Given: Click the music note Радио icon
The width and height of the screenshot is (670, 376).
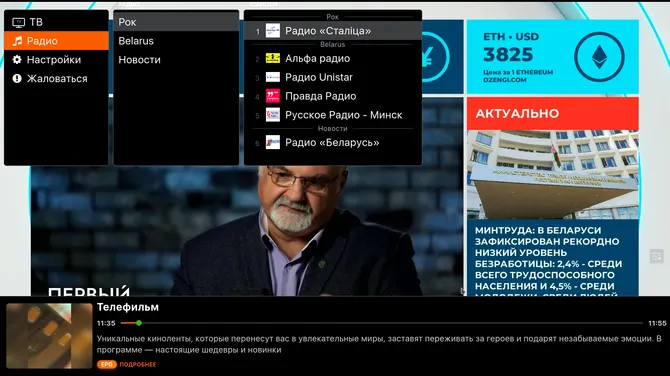Looking at the screenshot, I should coord(18,41).
